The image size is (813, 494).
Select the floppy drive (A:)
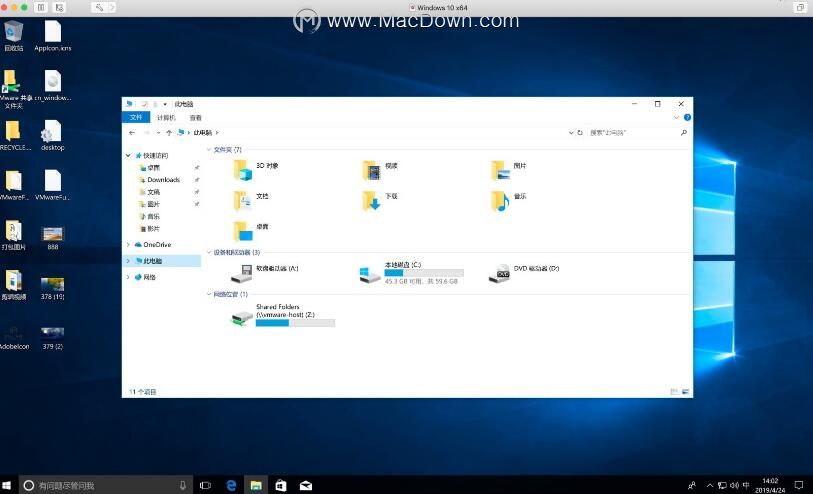(264, 273)
